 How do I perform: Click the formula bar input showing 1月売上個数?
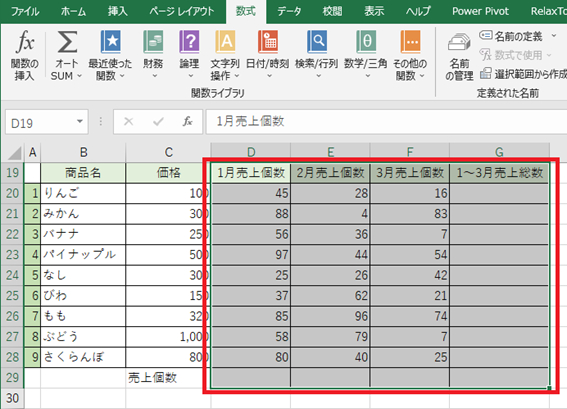point(386,122)
